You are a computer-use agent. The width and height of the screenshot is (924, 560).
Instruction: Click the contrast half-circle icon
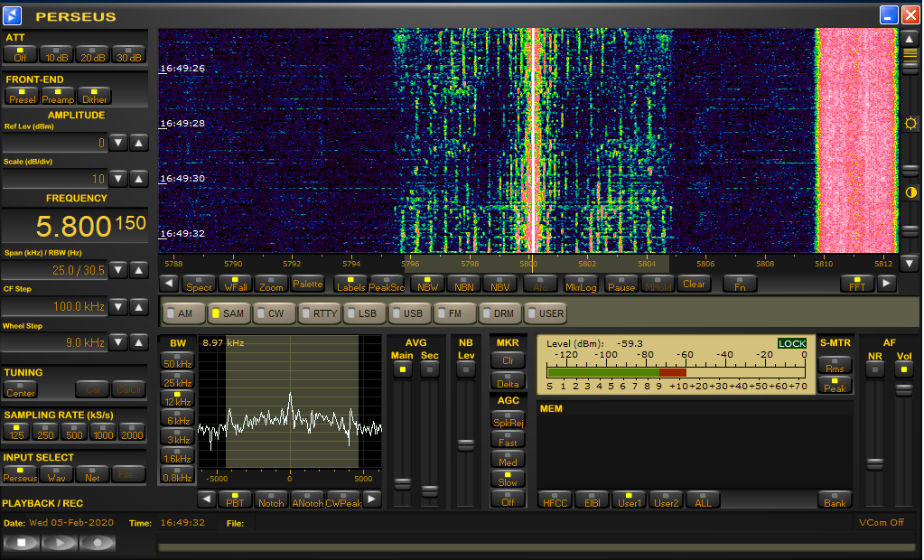[910, 192]
